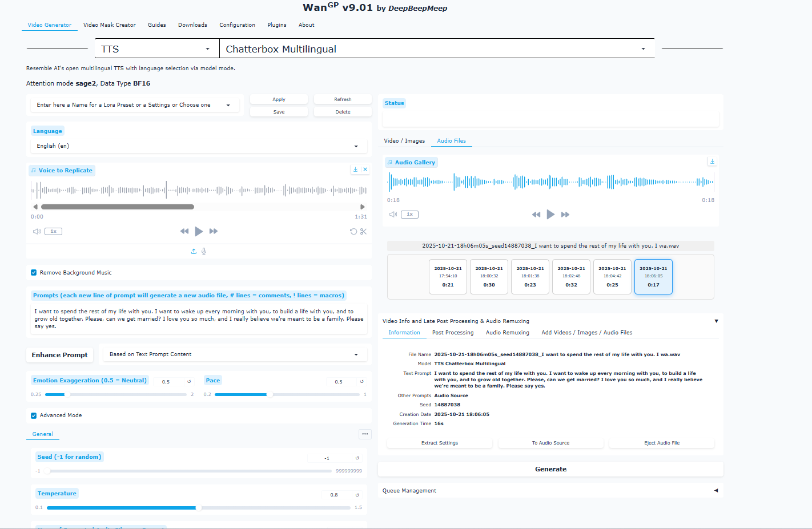Reset the Seed value to default
Viewport: 812px width, 529px height.
pyautogui.click(x=357, y=458)
